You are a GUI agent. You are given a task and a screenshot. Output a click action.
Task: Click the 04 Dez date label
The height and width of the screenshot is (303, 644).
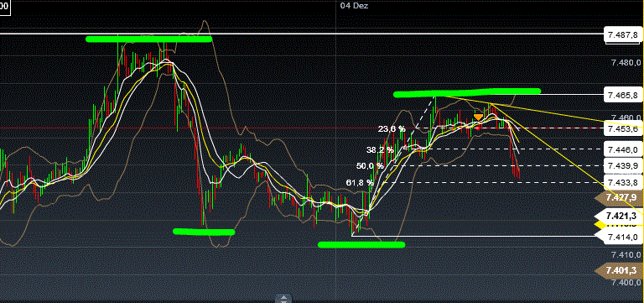click(x=354, y=5)
